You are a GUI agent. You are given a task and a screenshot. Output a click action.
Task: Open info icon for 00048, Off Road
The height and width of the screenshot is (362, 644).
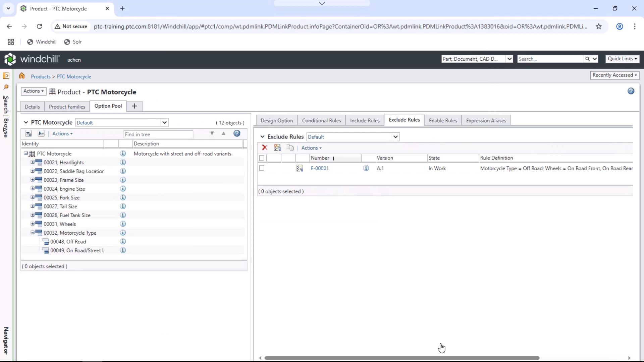(123, 241)
